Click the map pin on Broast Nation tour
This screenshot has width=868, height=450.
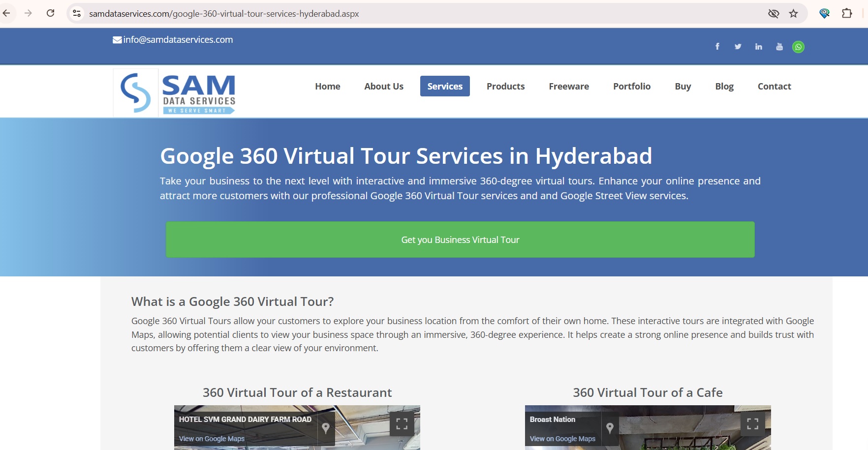(610, 428)
